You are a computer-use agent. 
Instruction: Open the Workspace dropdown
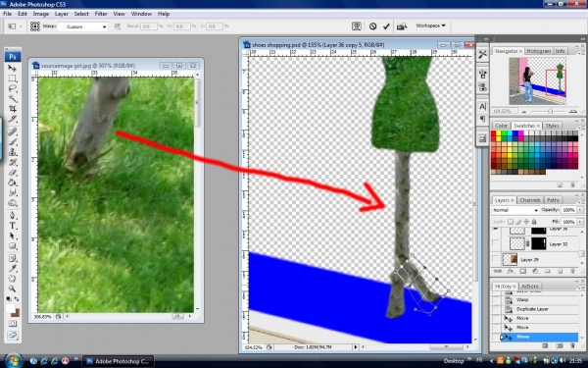tap(430, 26)
